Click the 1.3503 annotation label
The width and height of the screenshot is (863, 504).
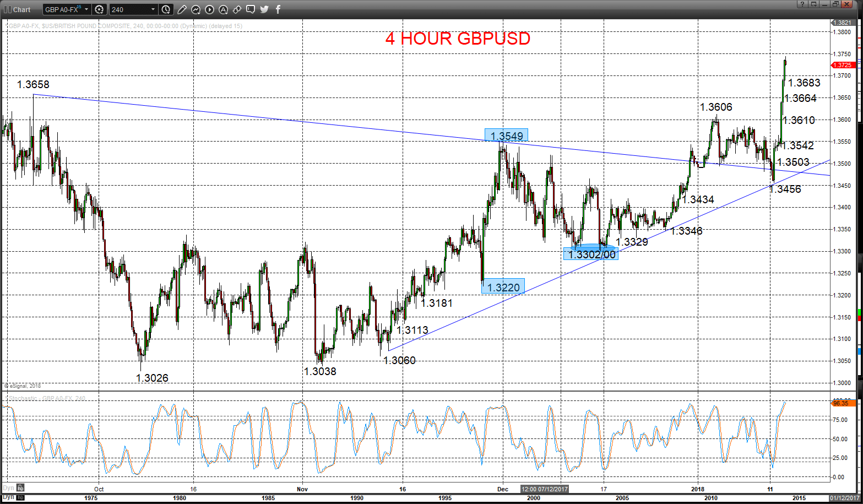pos(793,162)
